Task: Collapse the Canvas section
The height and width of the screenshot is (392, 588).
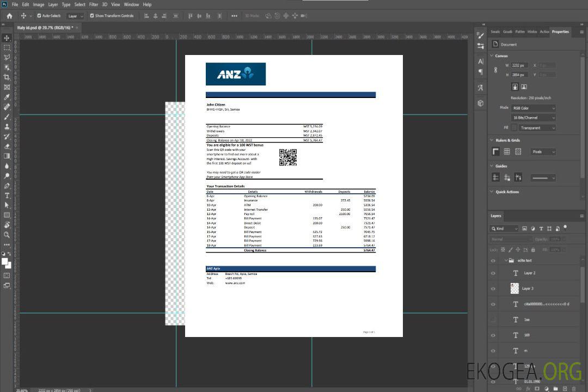Action: point(492,56)
